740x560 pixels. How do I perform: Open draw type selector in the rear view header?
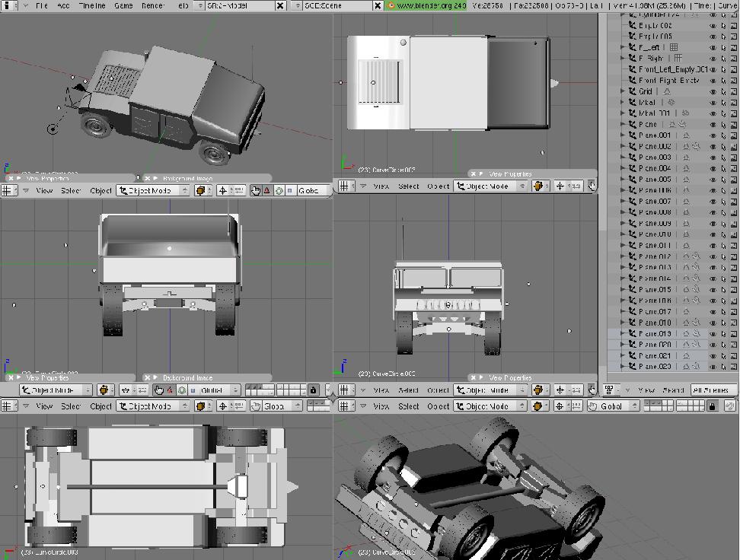coord(104,390)
